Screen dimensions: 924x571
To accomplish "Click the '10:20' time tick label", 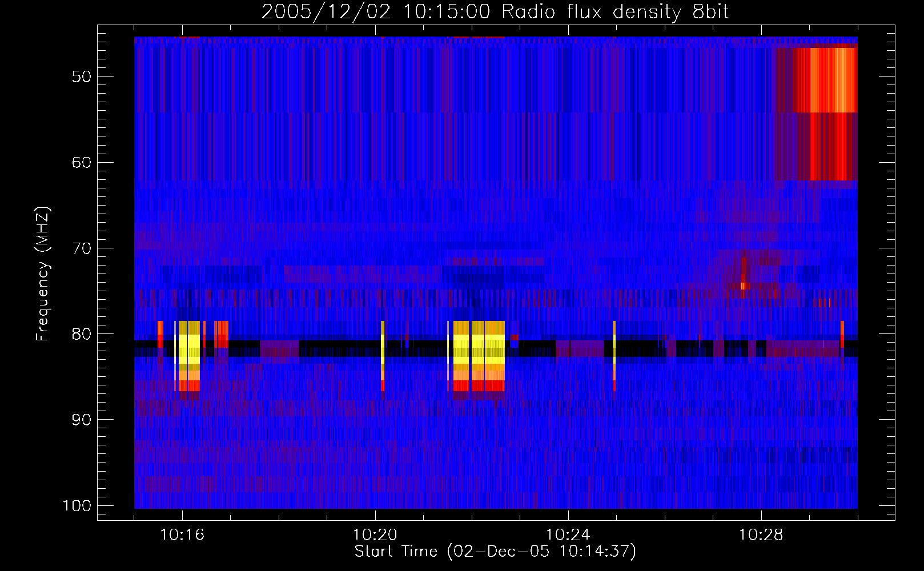I will 375,535.
